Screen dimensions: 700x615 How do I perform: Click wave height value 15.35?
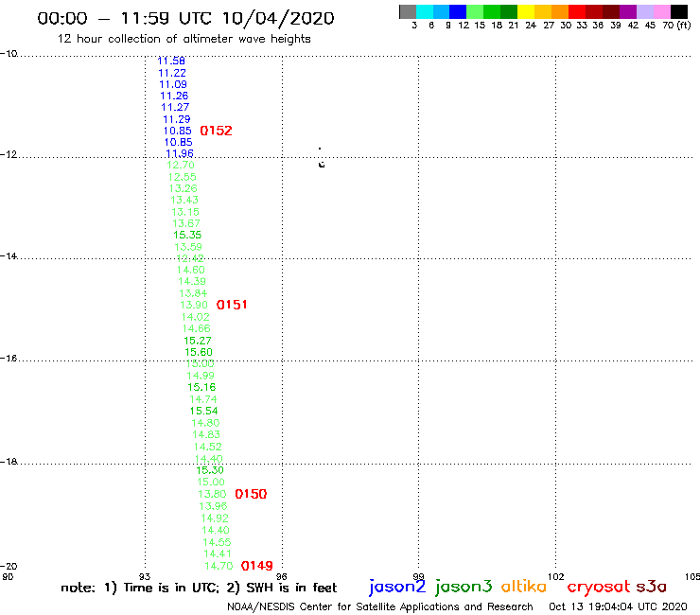pyautogui.click(x=187, y=235)
